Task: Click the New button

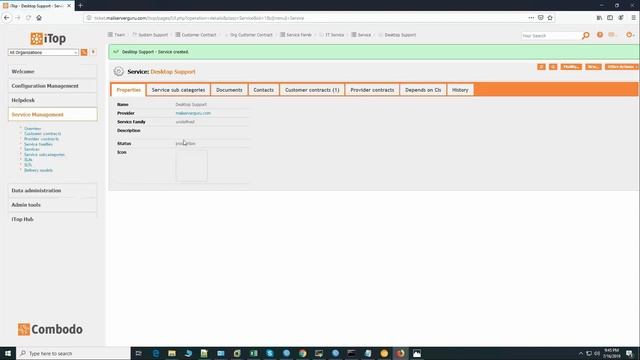Action: (x=593, y=67)
